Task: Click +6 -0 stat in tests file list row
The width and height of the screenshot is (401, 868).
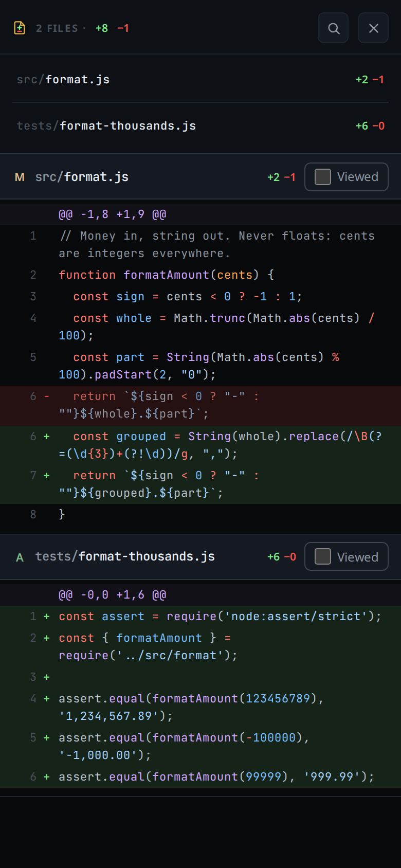Action: tap(370, 126)
